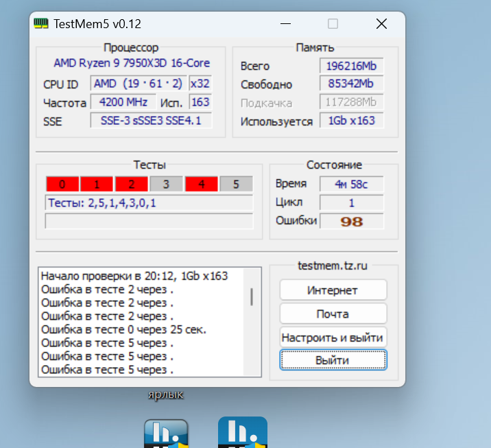Click the 'ярлык' desktop shortcut label
The width and height of the screenshot is (491, 448).
pos(166,394)
